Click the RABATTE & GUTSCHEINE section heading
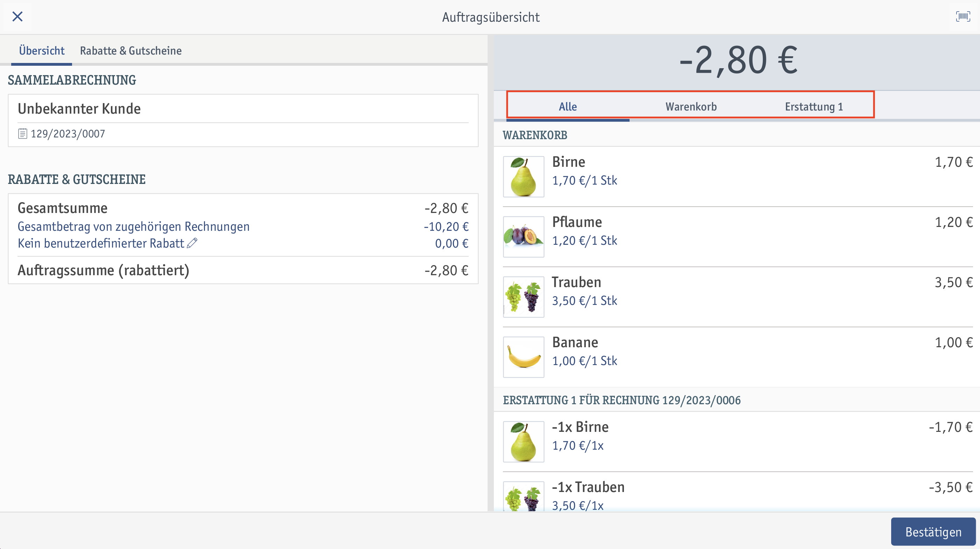 (77, 180)
